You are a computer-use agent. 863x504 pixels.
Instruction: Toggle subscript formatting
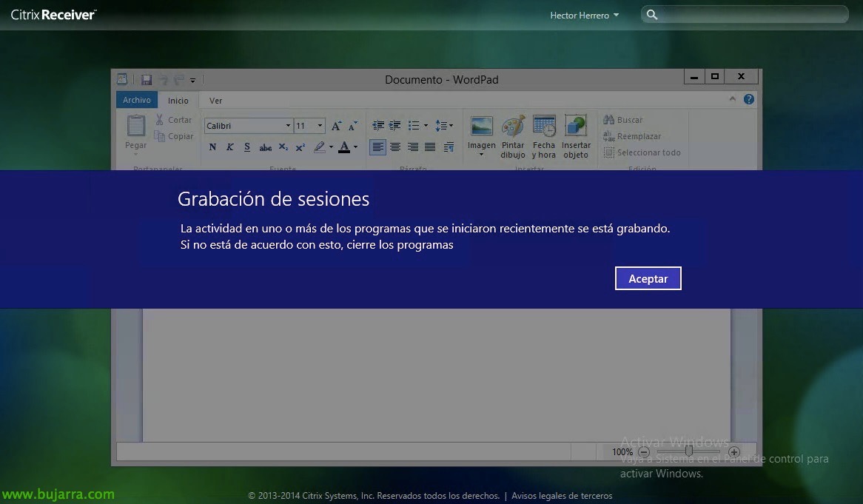[x=283, y=147]
